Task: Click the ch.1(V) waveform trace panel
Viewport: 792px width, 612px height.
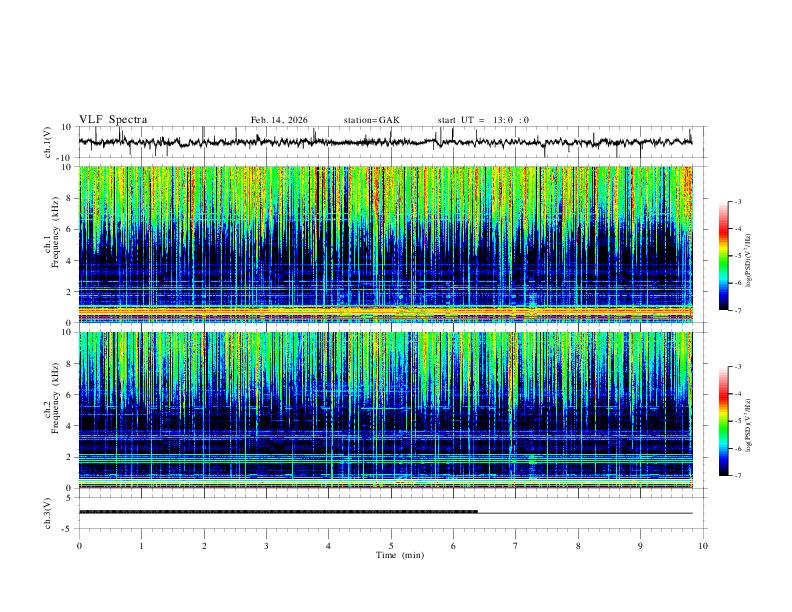Action: pyautogui.click(x=391, y=142)
